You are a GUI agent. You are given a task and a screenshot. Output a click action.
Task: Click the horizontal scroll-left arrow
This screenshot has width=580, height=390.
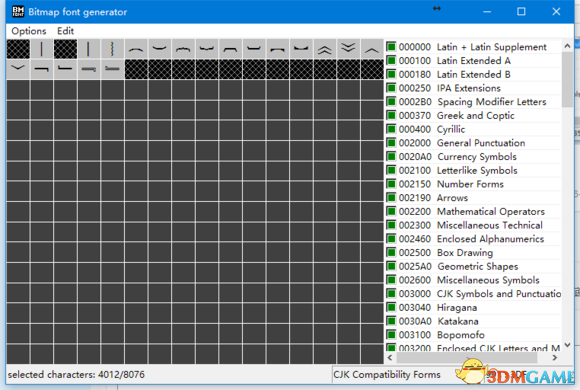[x=390, y=358]
